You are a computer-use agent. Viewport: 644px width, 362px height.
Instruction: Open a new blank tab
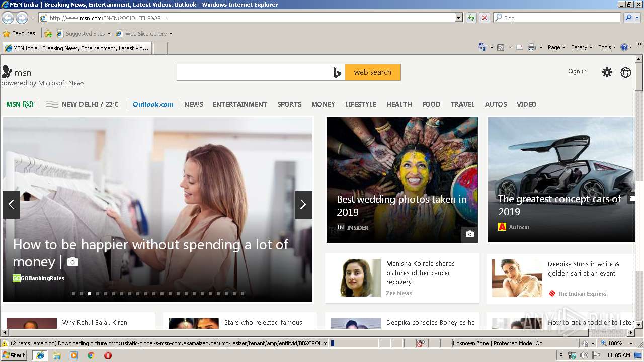pyautogui.click(x=160, y=48)
